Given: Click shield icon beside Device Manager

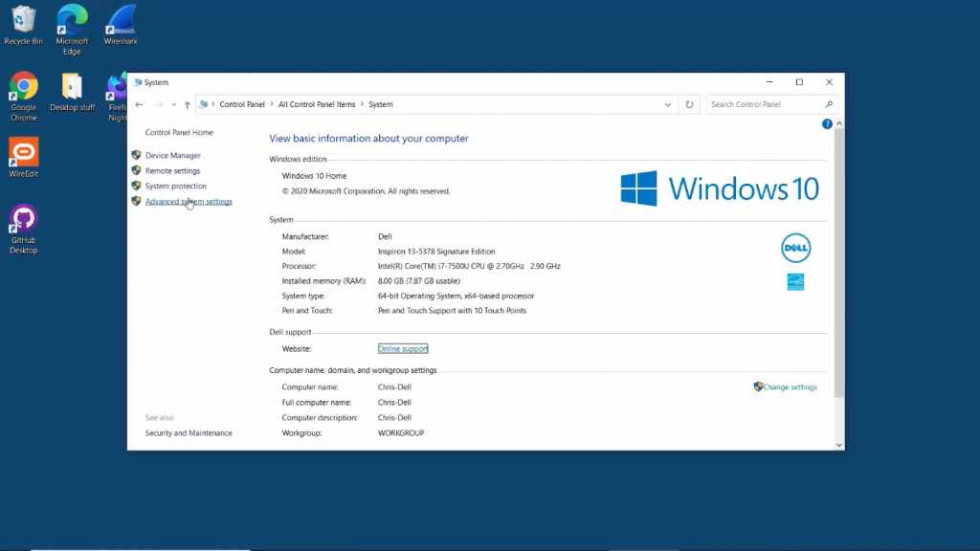Looking at the screenshot, I should click(x=136, y=155).
